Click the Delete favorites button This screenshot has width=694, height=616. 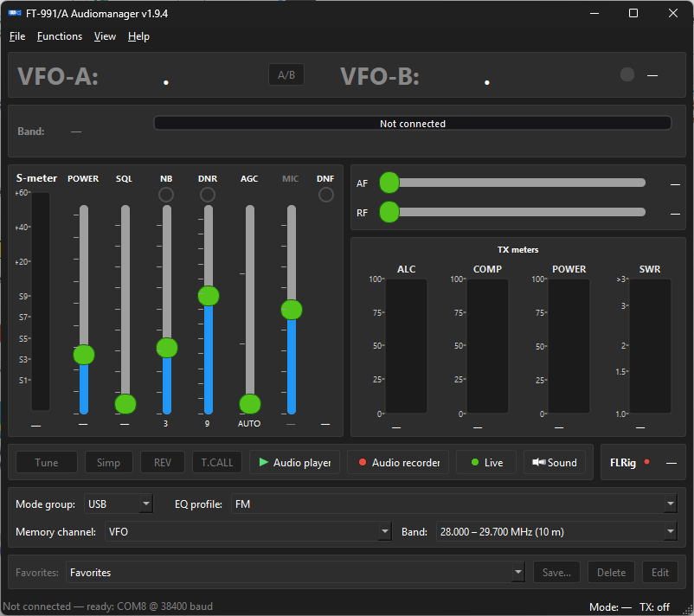(x=611, y=572)
